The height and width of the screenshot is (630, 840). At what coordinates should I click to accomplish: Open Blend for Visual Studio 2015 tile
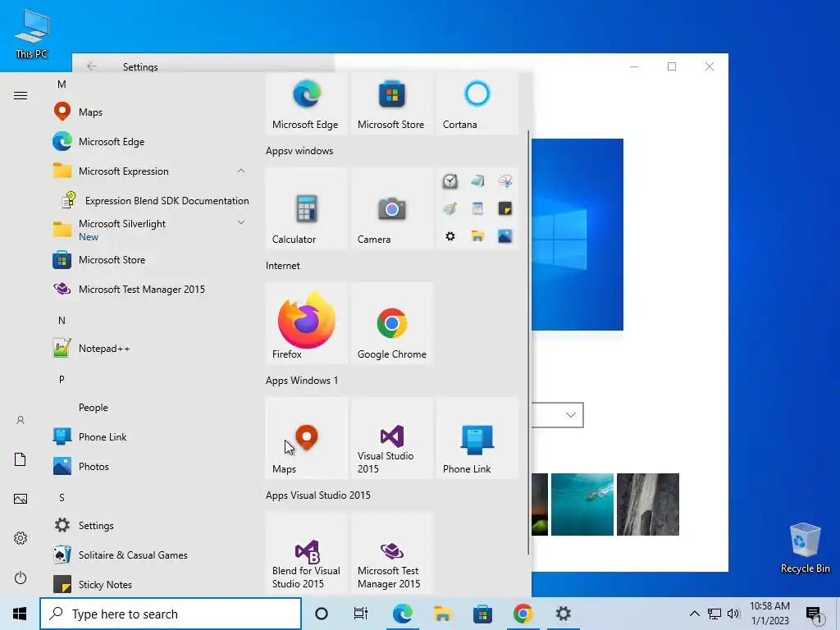(x=307, y=553)
